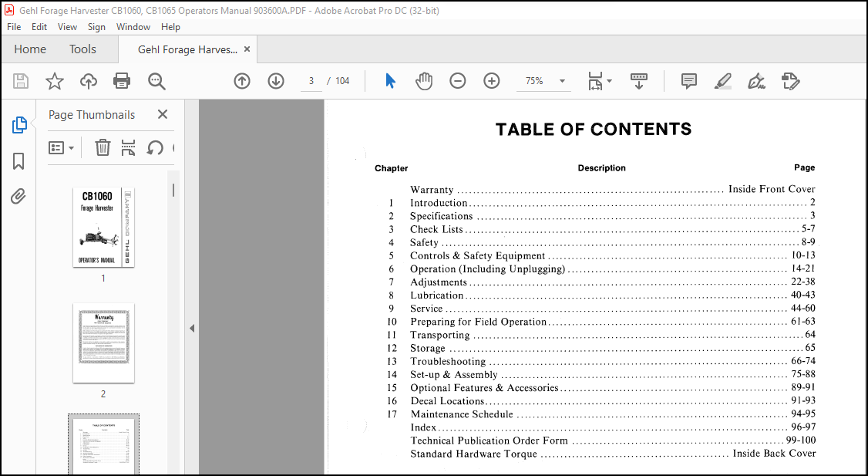
Task: Click the Transporting contents entry
Action: pyautogui.click(x=440, y=335)
